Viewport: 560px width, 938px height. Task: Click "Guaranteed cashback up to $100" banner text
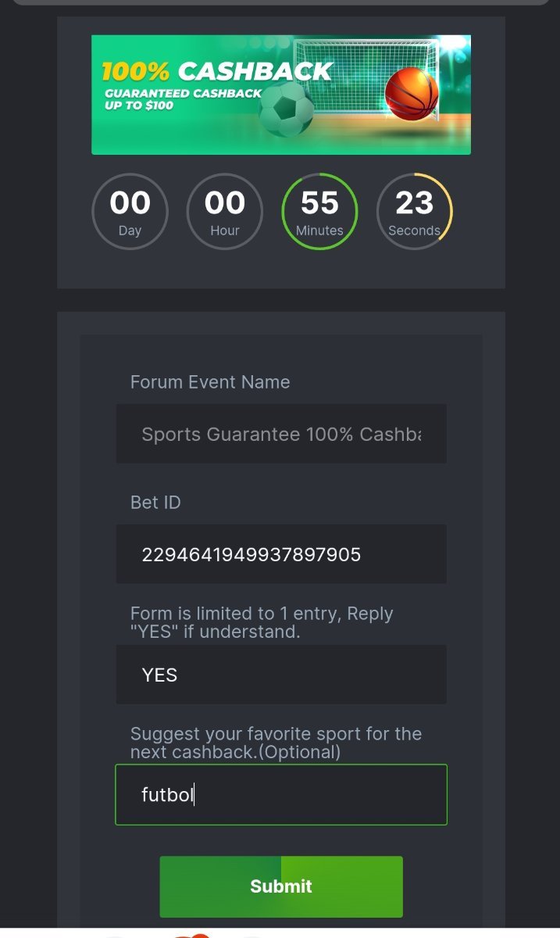(x=183, y=99)
